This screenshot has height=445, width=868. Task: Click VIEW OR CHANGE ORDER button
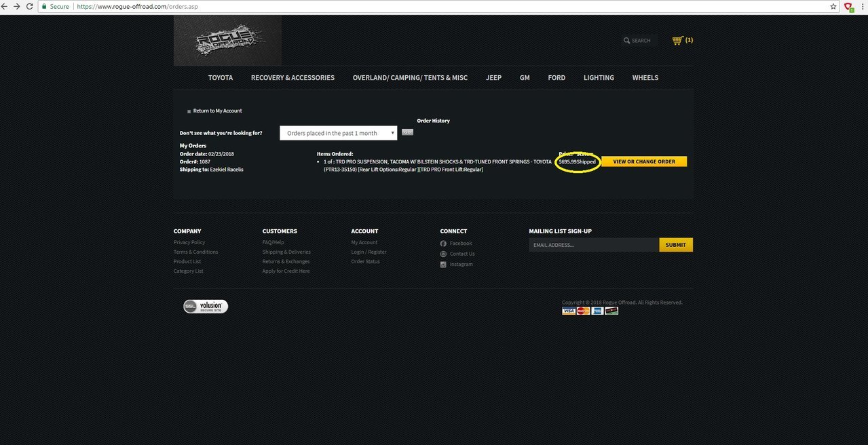tap(644, 161)
